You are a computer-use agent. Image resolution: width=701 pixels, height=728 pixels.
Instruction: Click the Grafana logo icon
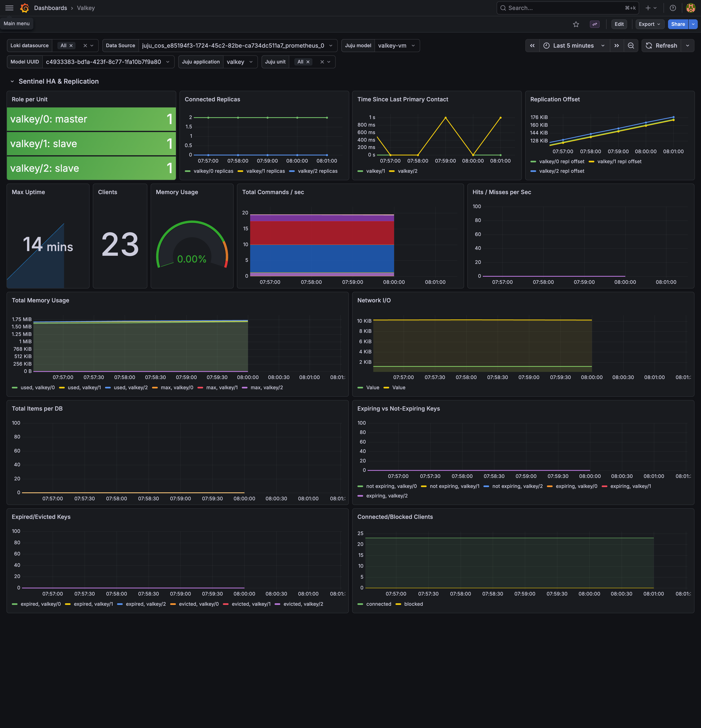(25, 8)
